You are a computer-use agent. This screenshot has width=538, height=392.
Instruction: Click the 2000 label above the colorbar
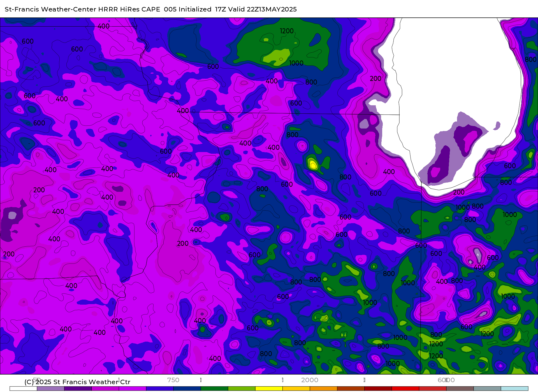pyautogui.click(x=310, y=380)
